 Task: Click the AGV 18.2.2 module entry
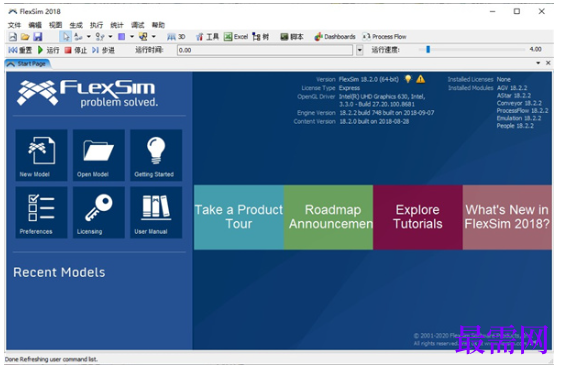512,88
